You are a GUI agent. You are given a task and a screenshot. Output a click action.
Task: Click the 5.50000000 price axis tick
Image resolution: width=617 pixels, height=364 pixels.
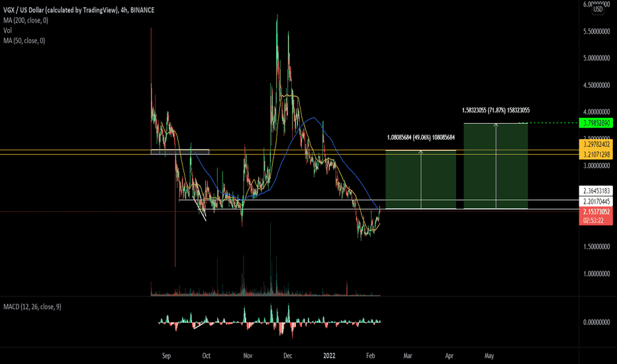(x=596, y=31)
